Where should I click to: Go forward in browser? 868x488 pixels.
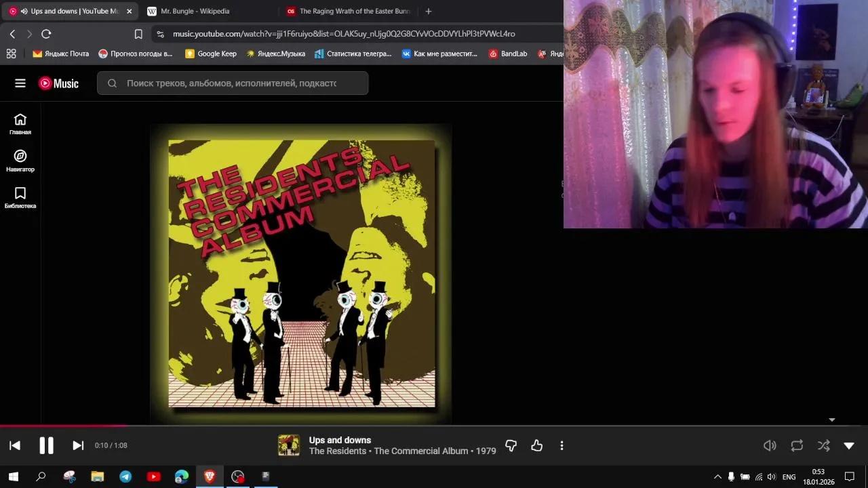coord(29,34)
